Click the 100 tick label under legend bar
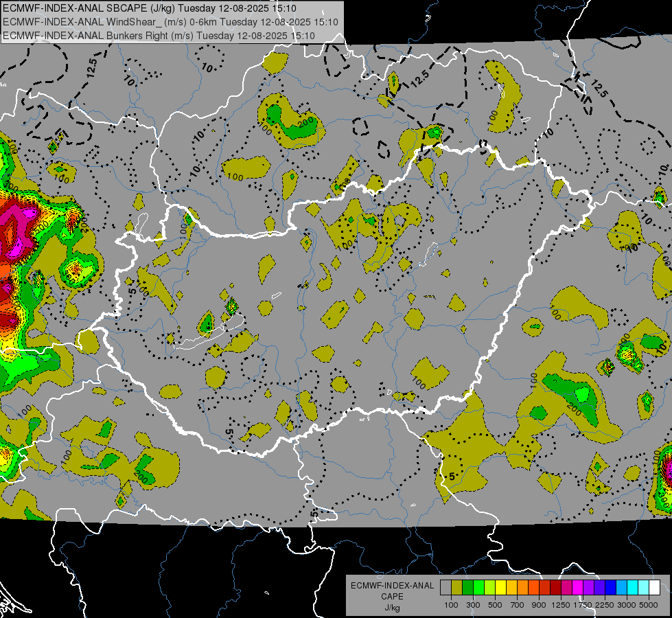The image size is (672, 618). [451, 605]
